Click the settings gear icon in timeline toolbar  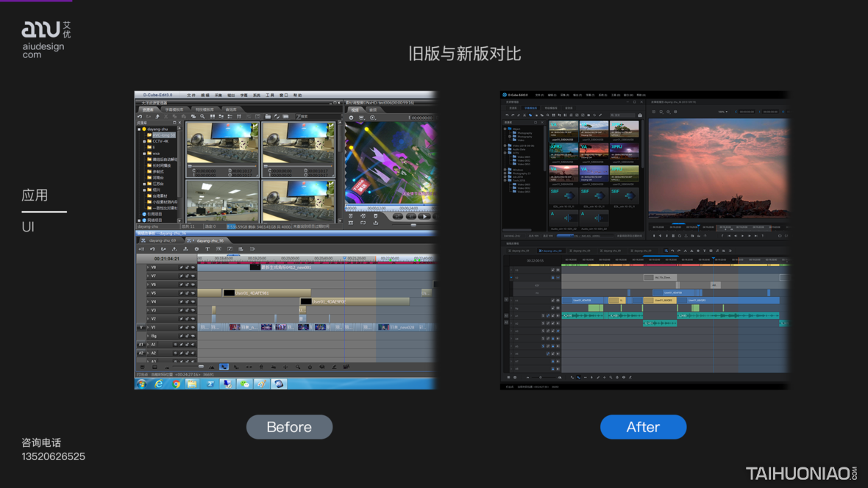click(196, 249)
